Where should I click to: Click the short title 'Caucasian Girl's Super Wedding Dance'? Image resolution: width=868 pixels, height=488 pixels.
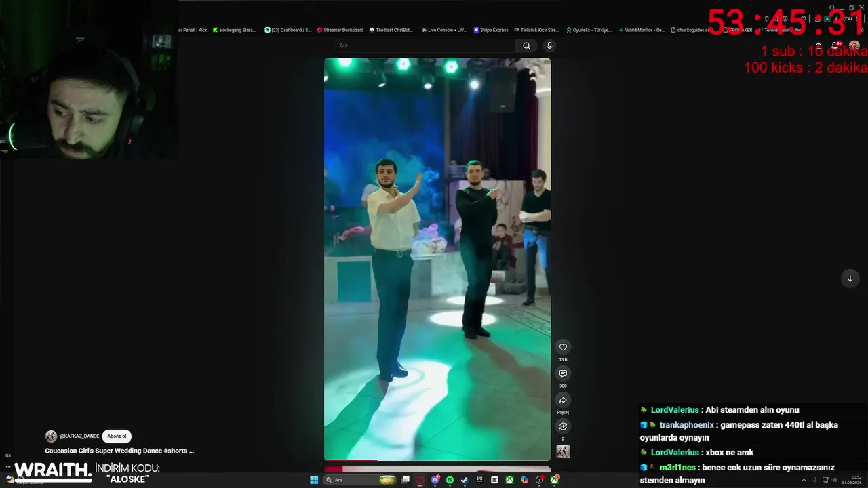pos(119,451)
